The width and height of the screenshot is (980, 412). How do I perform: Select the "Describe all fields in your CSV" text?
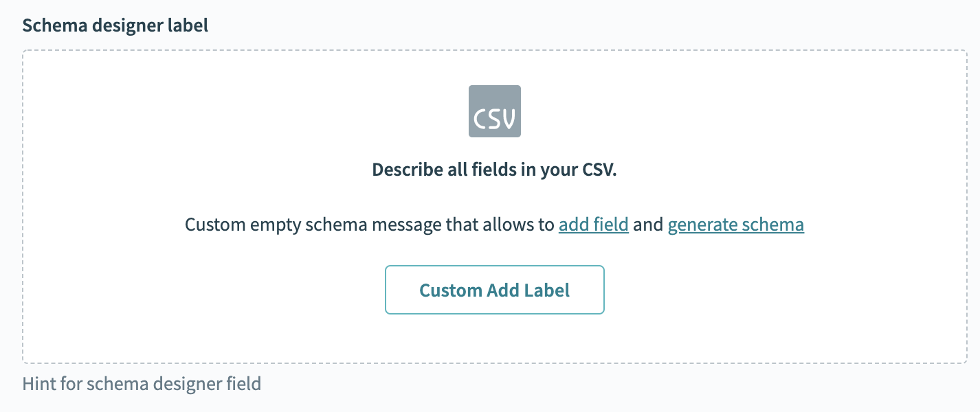pyautogui.click(x=494, y=170)
